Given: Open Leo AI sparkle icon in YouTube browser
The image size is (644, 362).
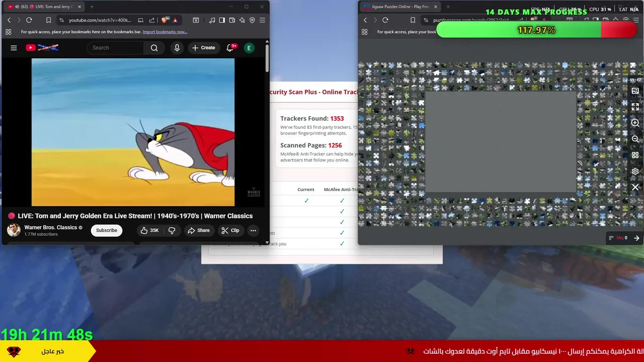Looking at the screenshot, I should (x=242, y=20).
